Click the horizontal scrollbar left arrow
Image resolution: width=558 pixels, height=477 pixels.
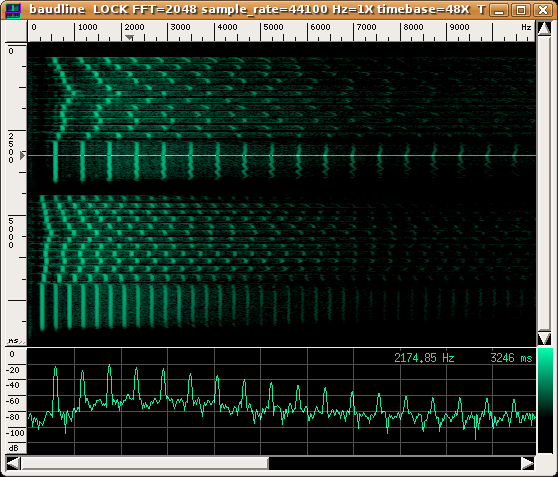click(x=14, y=463)
